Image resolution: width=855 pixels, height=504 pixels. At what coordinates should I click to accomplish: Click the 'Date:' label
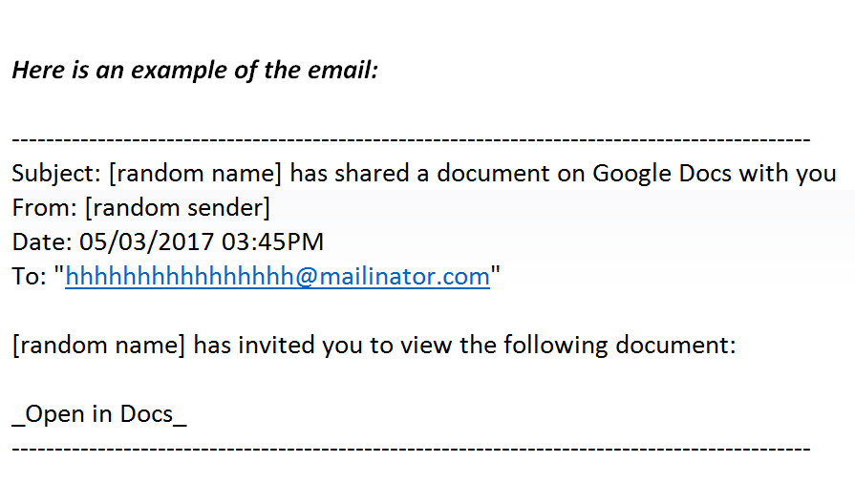coord(42,241)
